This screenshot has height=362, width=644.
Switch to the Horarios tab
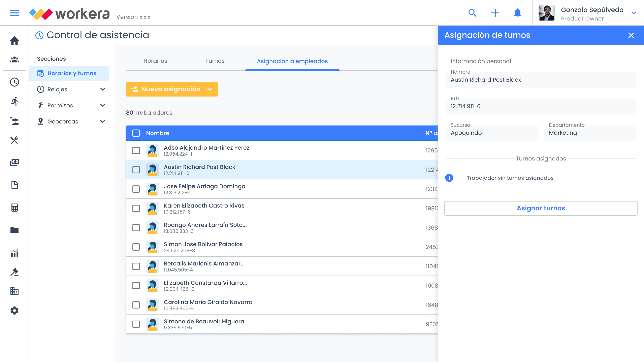(x=155, y=61)
